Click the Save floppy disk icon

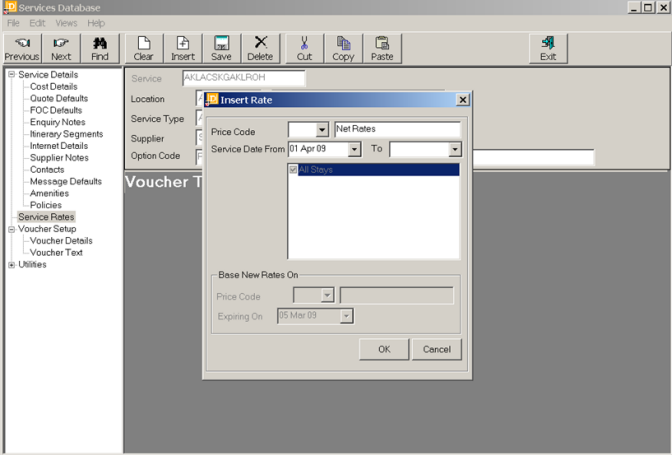tap(221, 43)
